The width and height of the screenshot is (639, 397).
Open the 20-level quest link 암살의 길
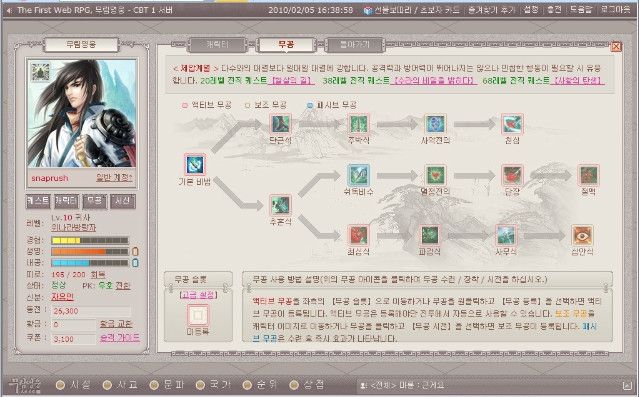click(x=291, y=80)
